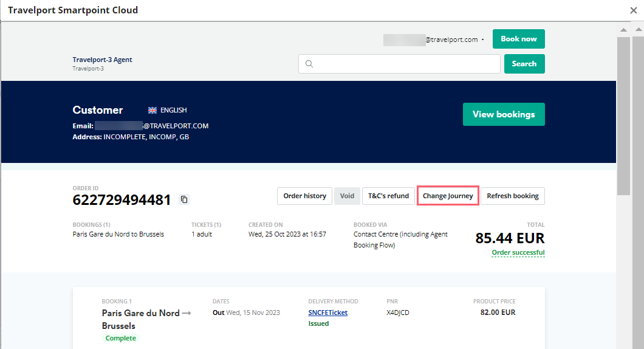
Task: Open the SNCFETicket link
Action: pos(327,313)
